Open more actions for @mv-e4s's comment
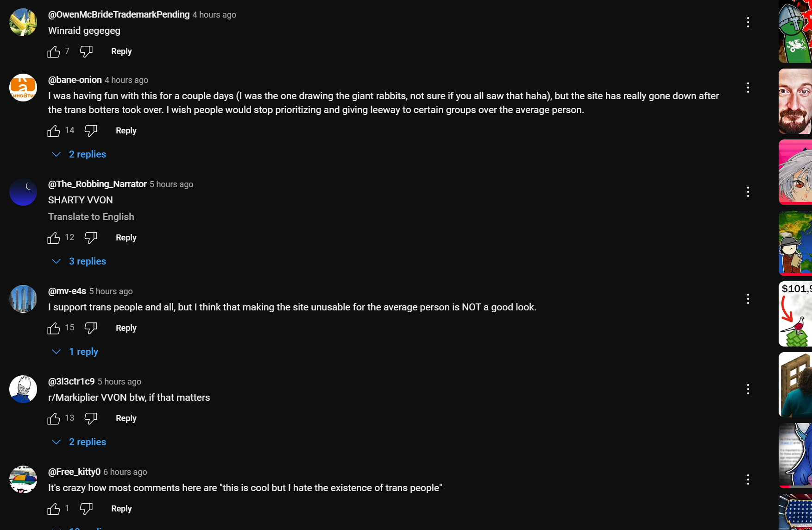This screenshot has height=530, width=812. [748, 299]
